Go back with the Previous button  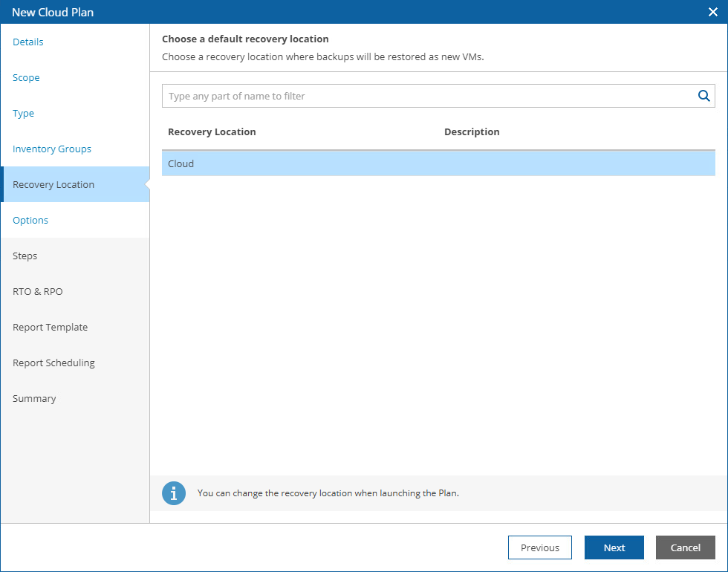pos(540,547)
